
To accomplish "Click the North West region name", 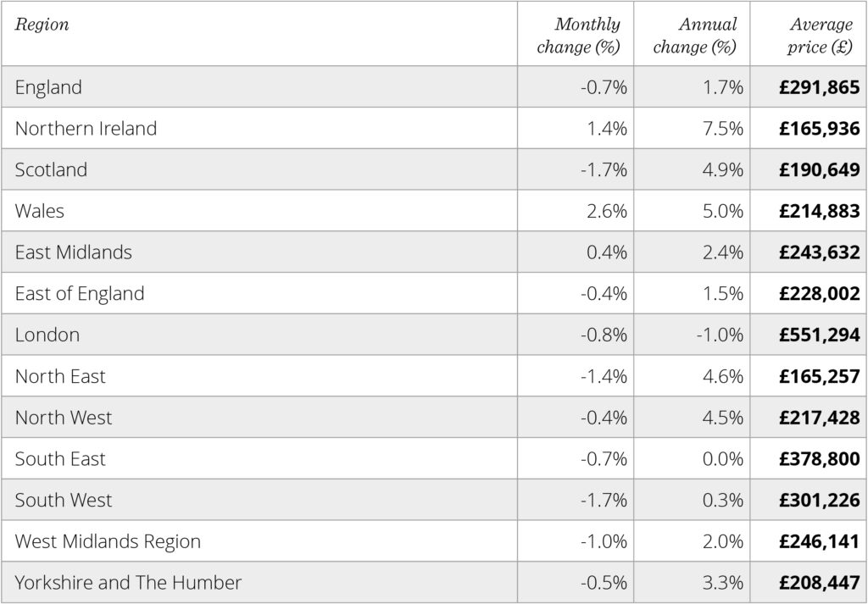I will click(x=64, y=418).
